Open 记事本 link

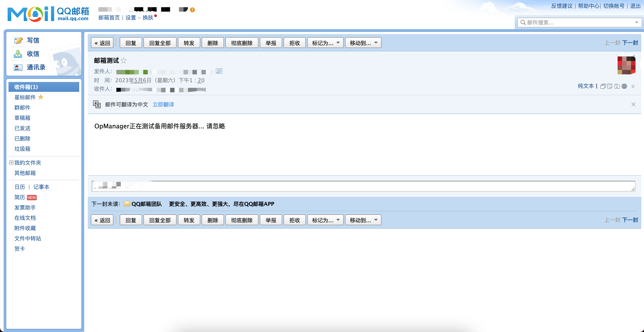coord(41,187)
